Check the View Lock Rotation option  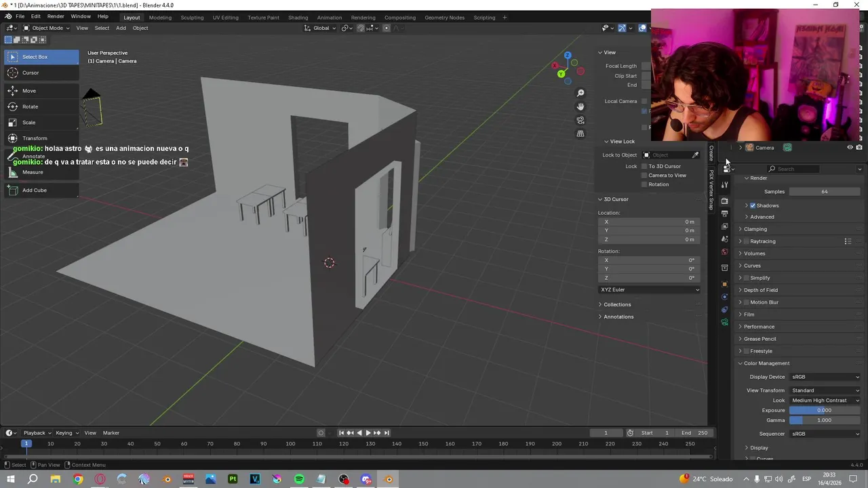click(x=644, y=184)
